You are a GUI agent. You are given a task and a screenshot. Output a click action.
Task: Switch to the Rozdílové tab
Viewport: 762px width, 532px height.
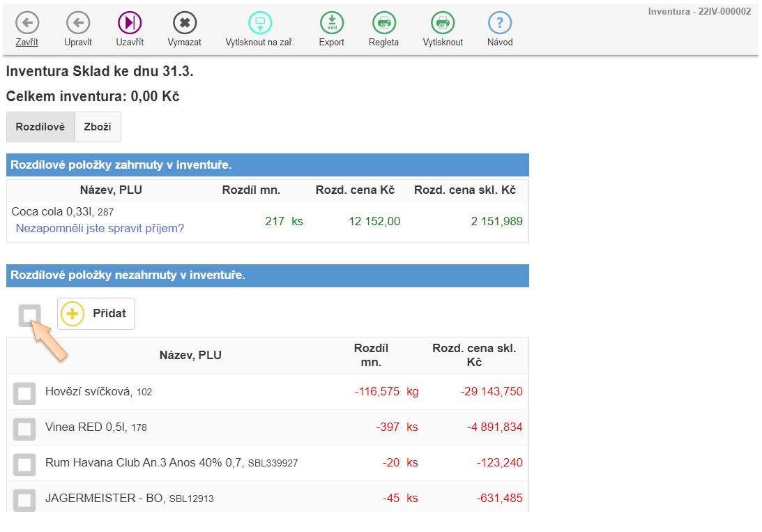click(40, 127)
